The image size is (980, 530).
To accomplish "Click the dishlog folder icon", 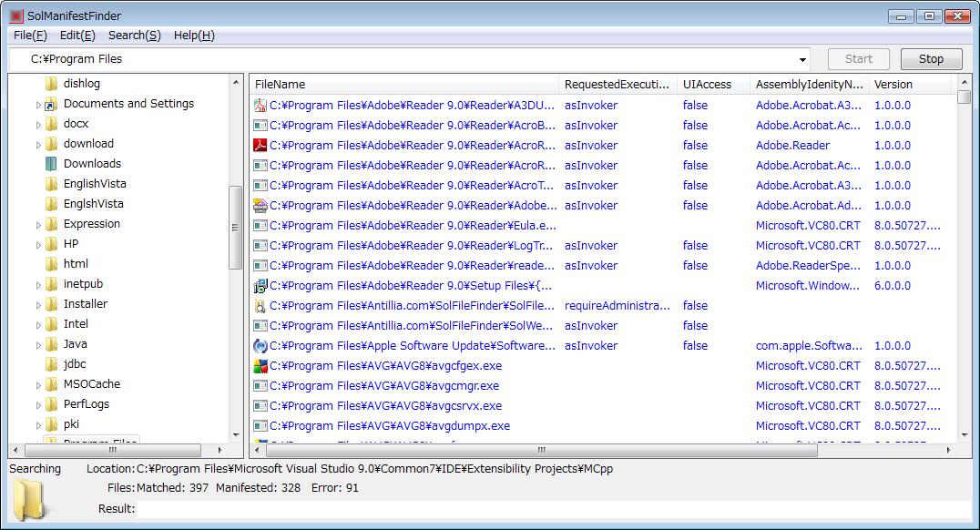I will click(52, 84).
